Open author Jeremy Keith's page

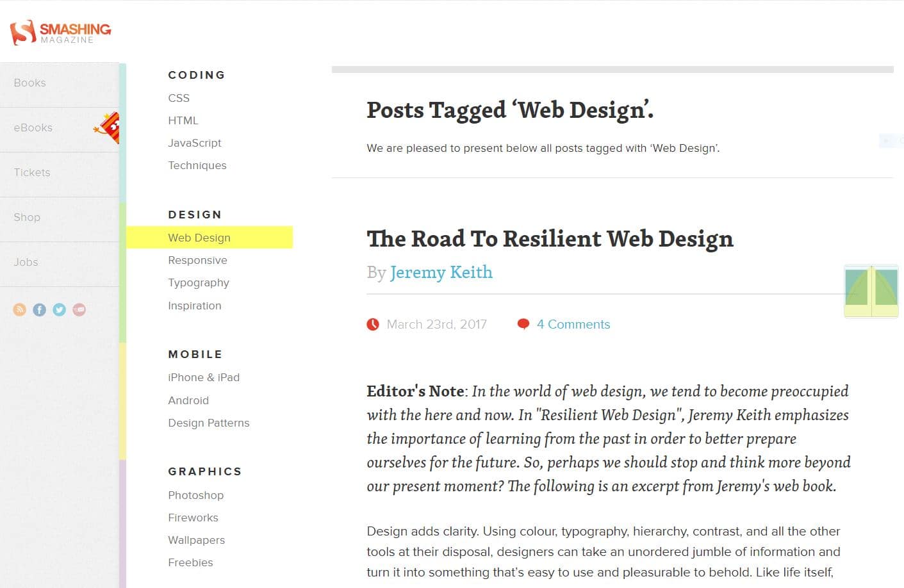click(x=441, y=272)
